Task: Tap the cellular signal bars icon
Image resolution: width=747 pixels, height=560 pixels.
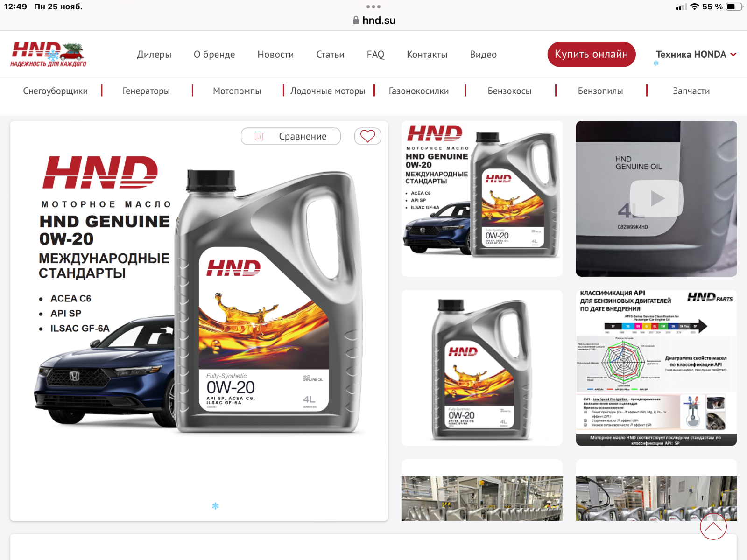Action: (x=681, y=7)
